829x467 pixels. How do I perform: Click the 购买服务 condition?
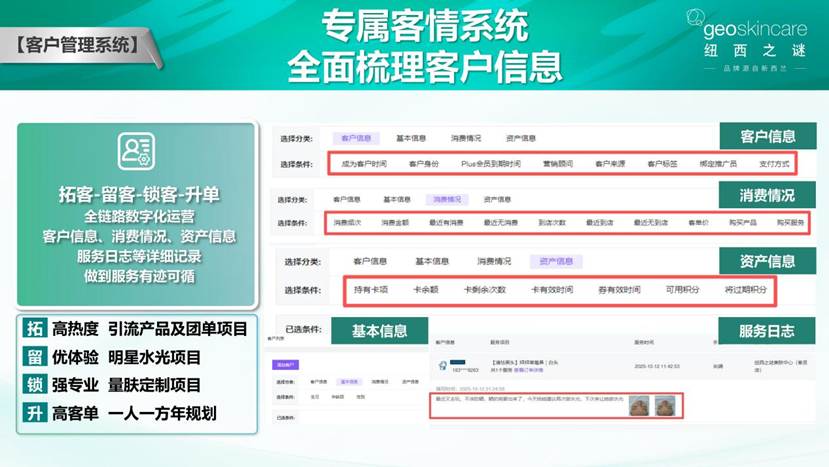790,223
